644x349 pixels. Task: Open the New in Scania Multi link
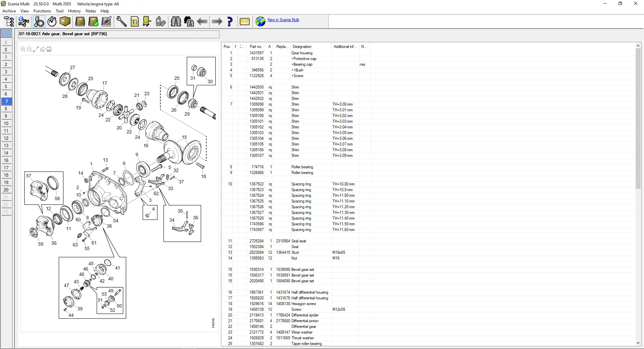click(283, 20)
